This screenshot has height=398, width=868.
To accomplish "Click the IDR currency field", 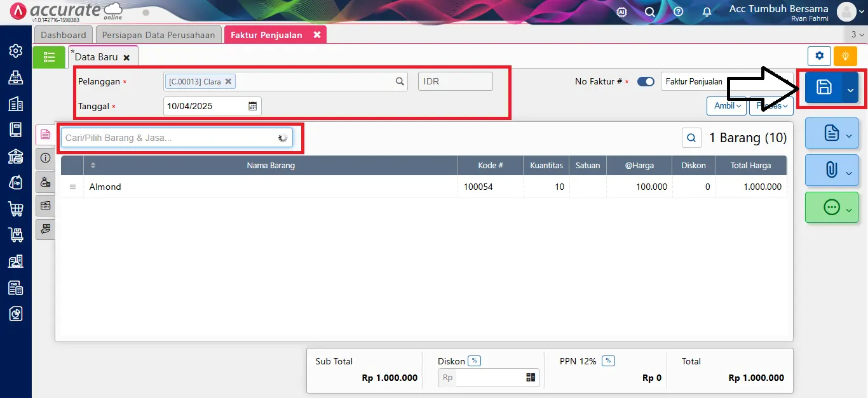I will 455,81.
